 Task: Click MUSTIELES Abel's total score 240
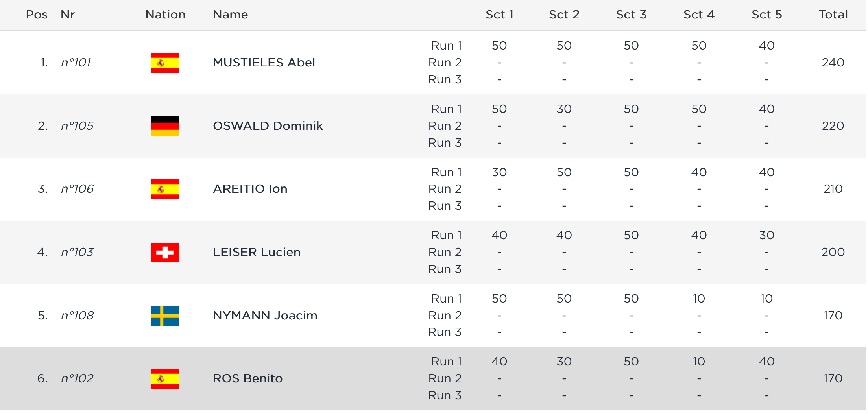coord(833,63)
